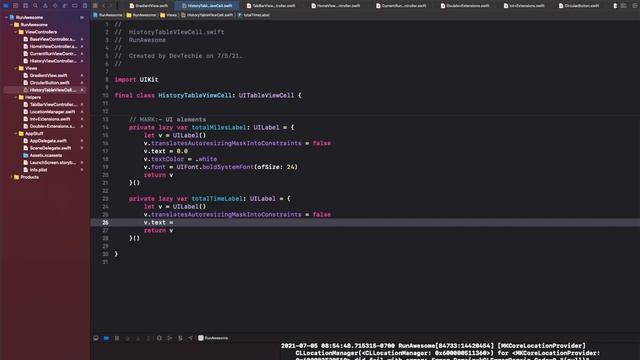Image resolution: width=640 pixels, height=360 pixels.
Task: Open the Symbol navigator icon
Action: (25, 6)
